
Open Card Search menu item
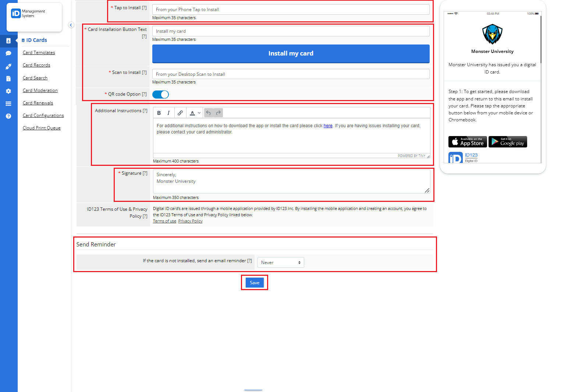35,78
